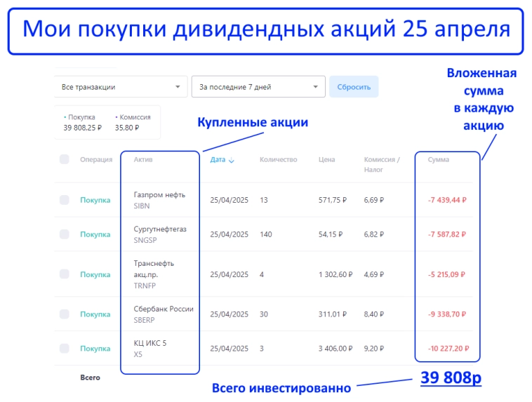Click commission value 4,69 ₽
Viewport: 532px width, 402px height.
[374, 274]
